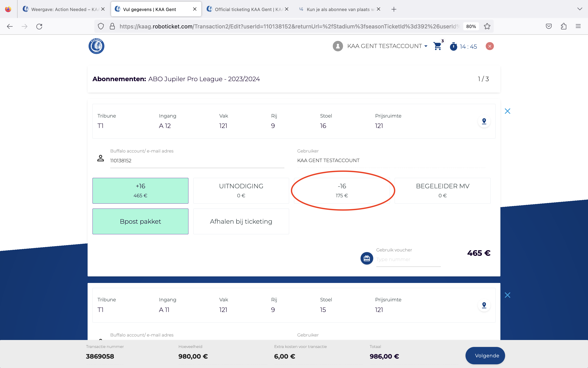Viewport: 588px width, 368px height.
Task: Click the countdown timer icon
Action: point(453,46)
